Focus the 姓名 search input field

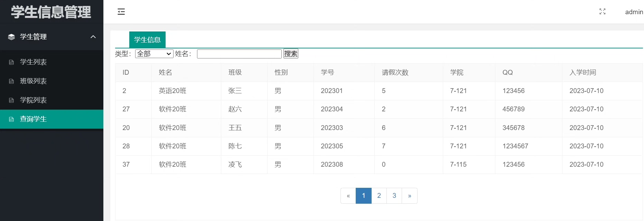[x=239, y=54]
